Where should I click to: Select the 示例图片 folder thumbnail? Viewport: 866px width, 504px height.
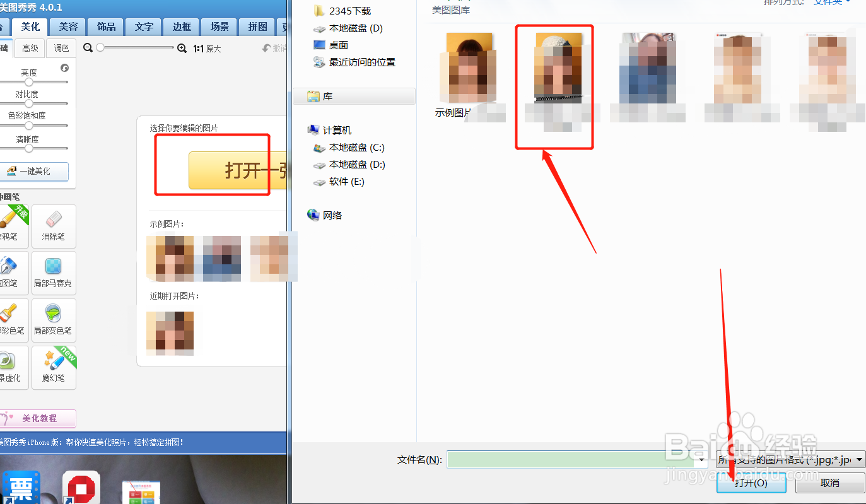[470, 76]
